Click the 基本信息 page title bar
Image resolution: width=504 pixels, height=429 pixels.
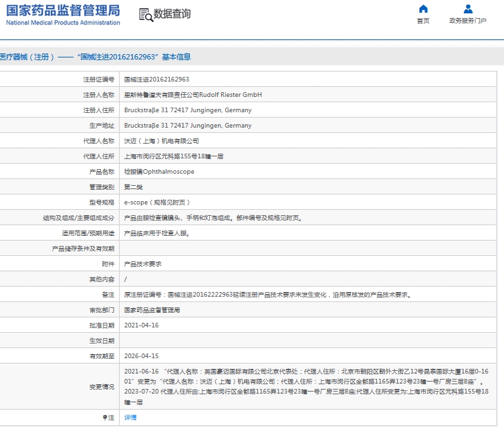pyautogui.click(x=96, y=57)
